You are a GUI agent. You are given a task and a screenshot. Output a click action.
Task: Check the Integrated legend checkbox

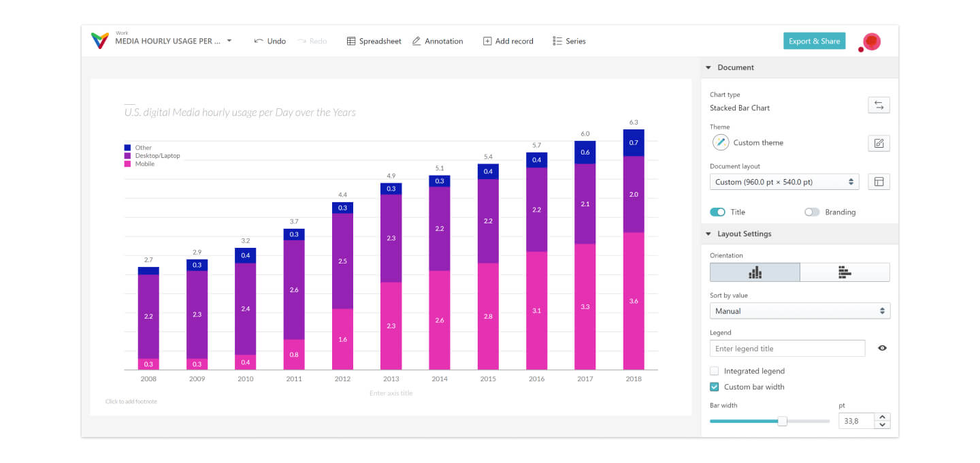click(x=715, y=371)
